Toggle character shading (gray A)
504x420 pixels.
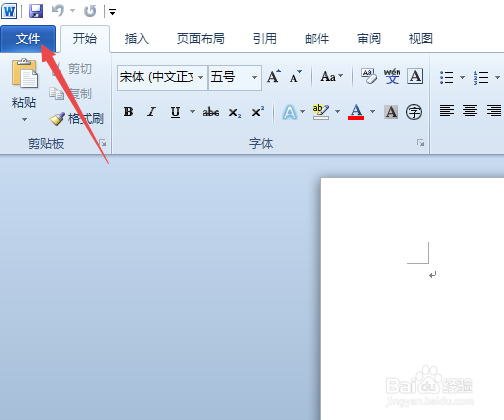click(x=391, y=112)
